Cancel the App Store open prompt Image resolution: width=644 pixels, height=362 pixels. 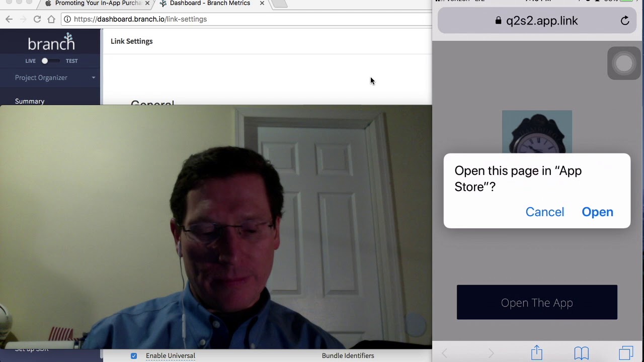[x=545, y=212]
